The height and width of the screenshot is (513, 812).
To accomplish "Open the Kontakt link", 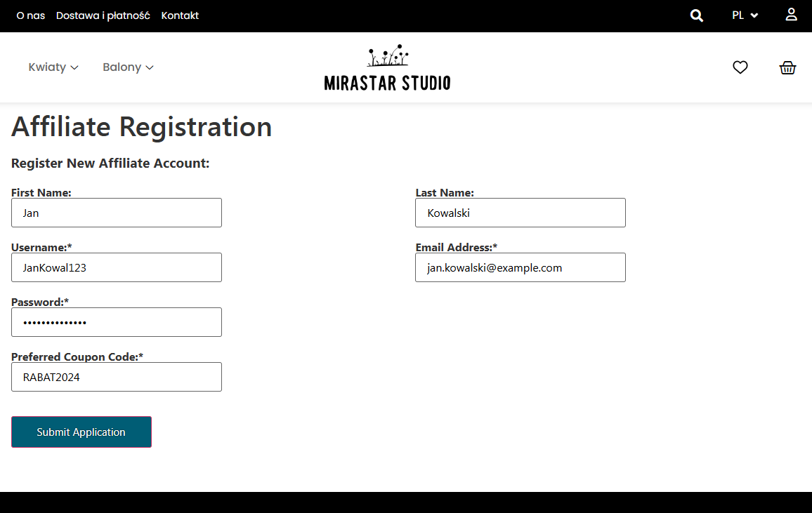I will point(180,15).
